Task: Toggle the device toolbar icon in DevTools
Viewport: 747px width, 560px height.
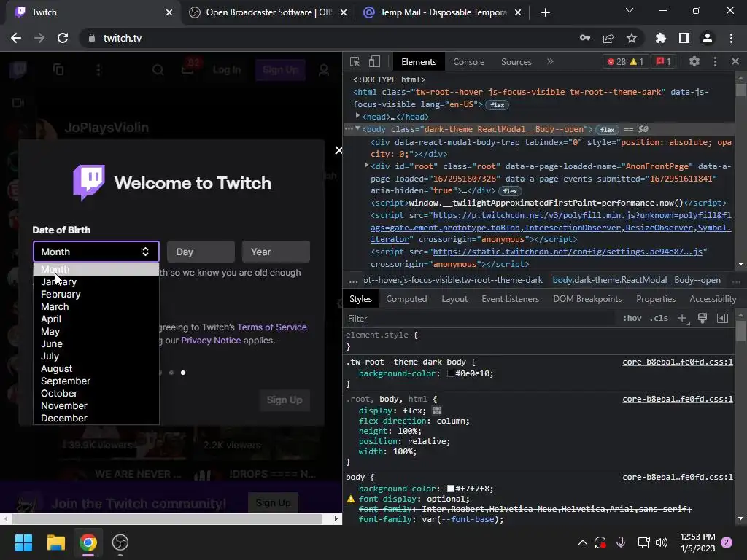Action: pyautogui.click(x=374, y=61)
